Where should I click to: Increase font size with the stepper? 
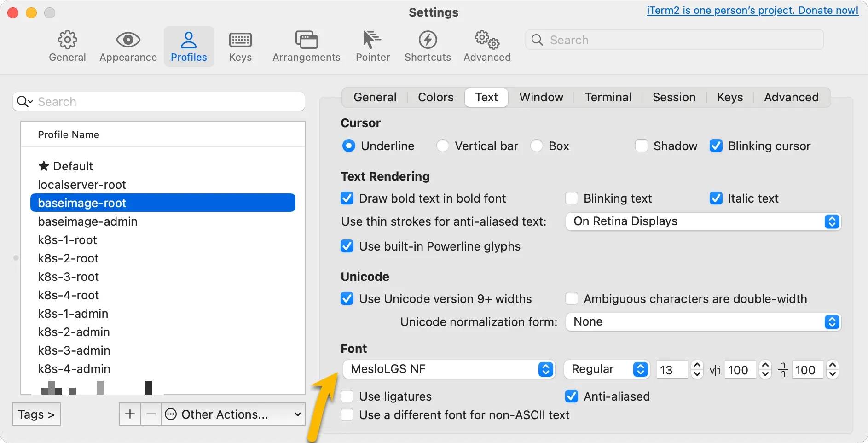tap(697, 365)
